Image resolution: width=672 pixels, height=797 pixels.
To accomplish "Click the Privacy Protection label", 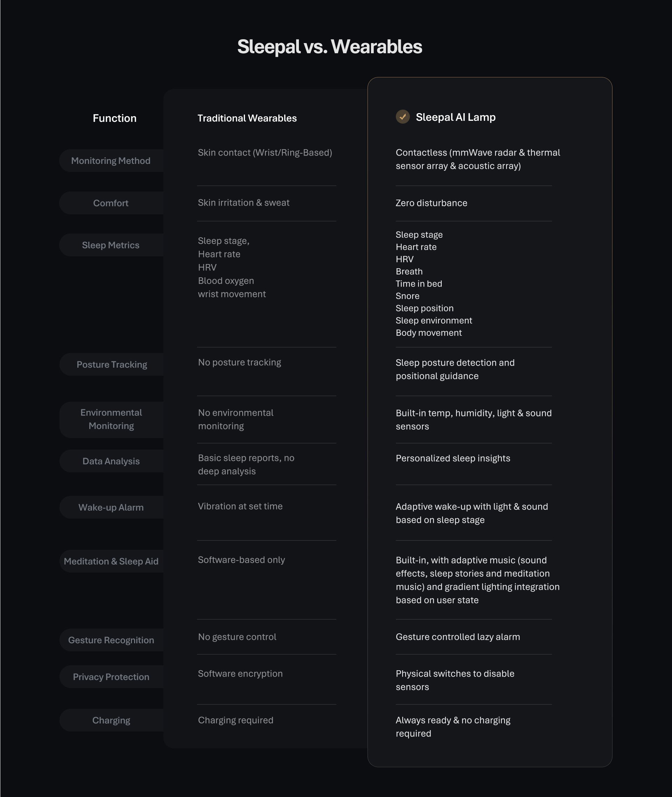I will click(x=111, y=677).
